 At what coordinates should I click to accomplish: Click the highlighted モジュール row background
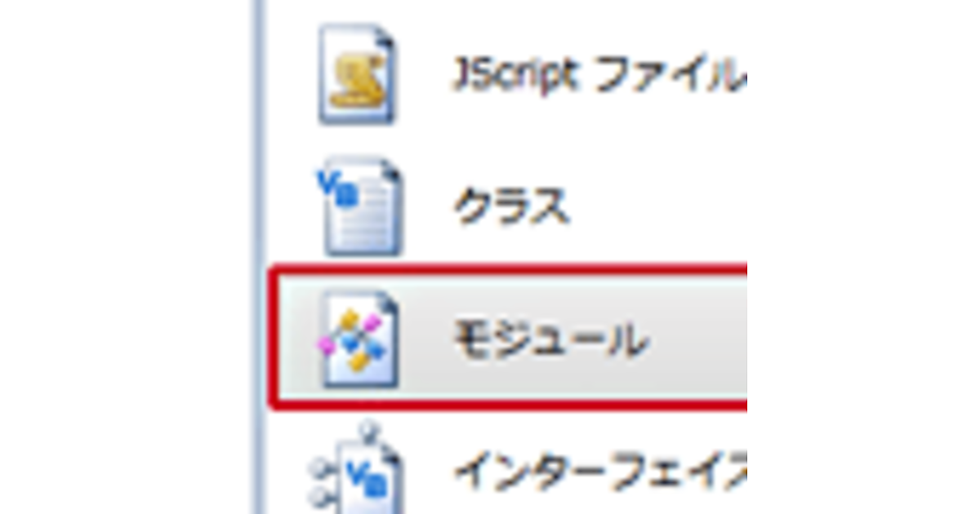coord(508,338)
